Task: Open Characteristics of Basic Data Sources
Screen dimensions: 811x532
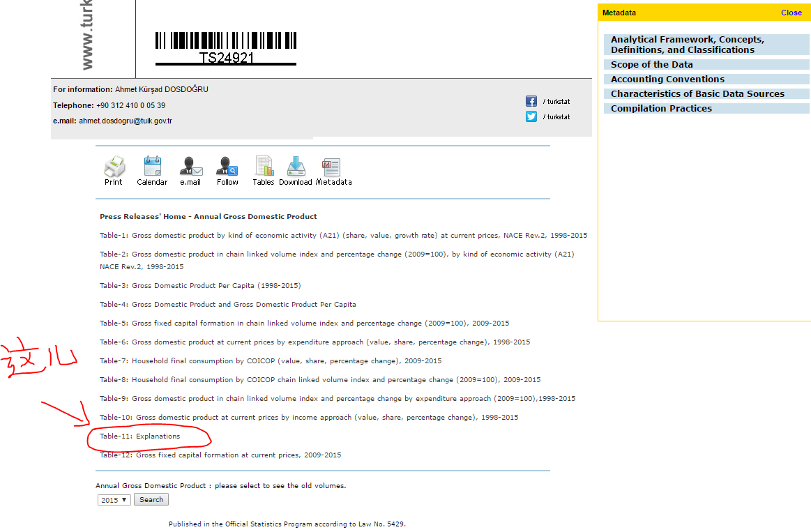Action: (706, 93)
